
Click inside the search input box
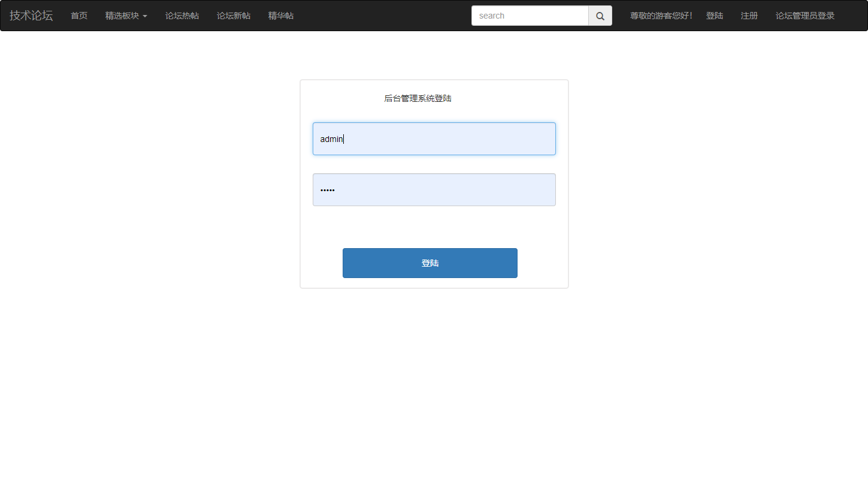pyautogui.click(x=530, y=16)
